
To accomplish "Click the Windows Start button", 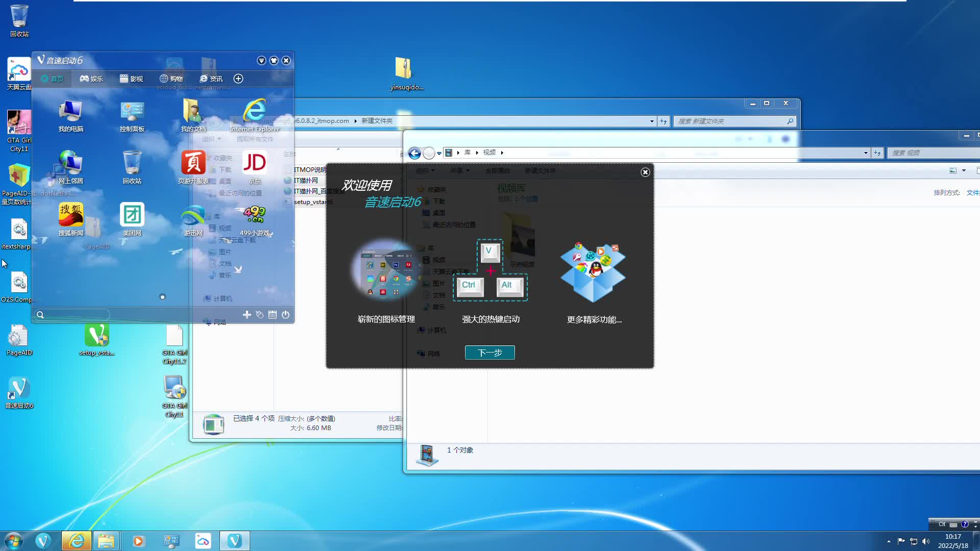I will point(13,541).
